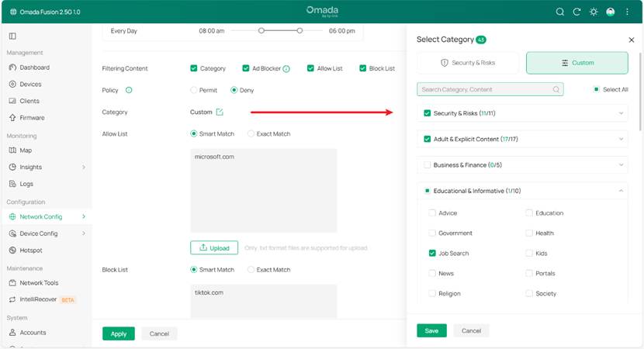Click the globe icon beside Omada Fusion title

(13, 12)
